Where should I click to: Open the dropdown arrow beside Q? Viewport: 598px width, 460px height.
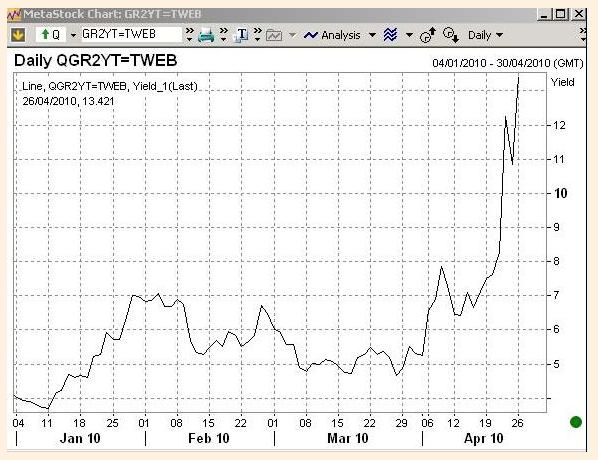coord(73,35)
